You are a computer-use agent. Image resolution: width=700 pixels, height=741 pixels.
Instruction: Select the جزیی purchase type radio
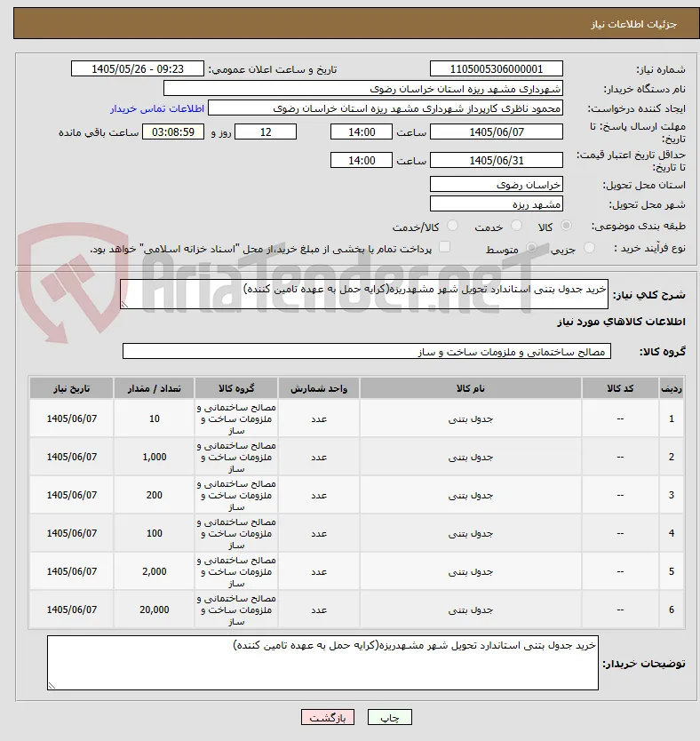pos(589,248)
